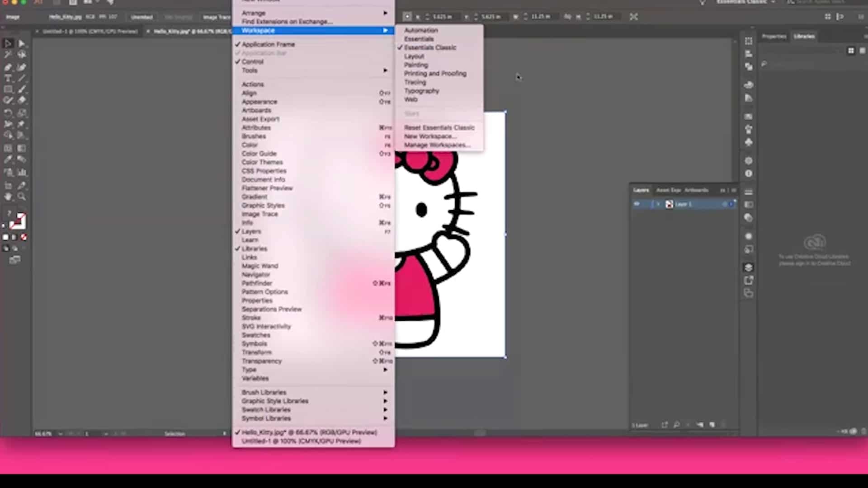The height and width of the screenshot is (488, 868).
Task: Select the Layer 1 row in Layers panel
Action: [x=684, y=204]
